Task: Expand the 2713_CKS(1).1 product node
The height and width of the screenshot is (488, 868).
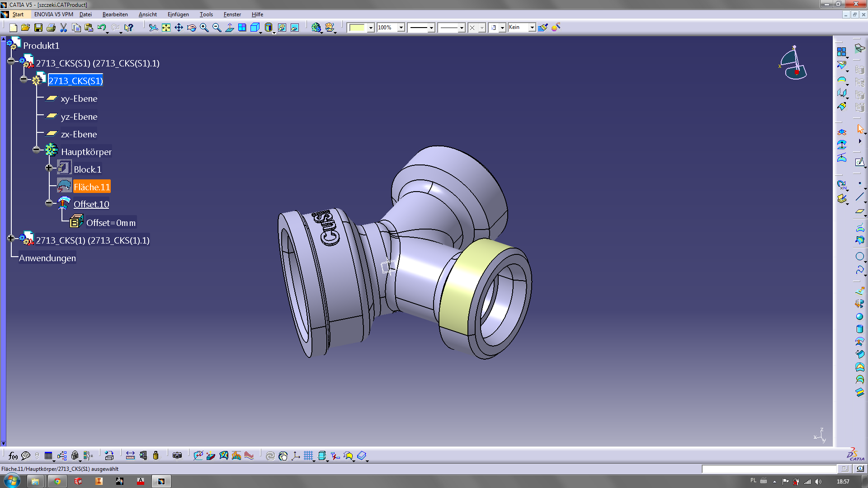Action: [11, 238]
